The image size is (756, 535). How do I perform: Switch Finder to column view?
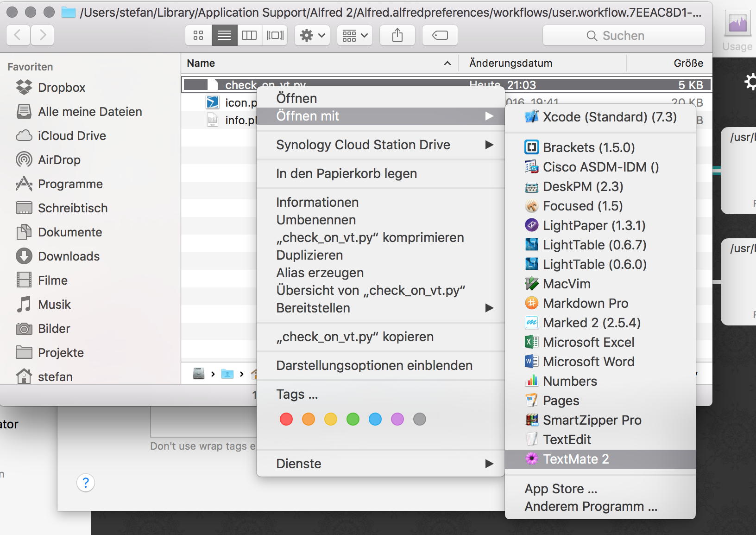[x=249, y=35]
